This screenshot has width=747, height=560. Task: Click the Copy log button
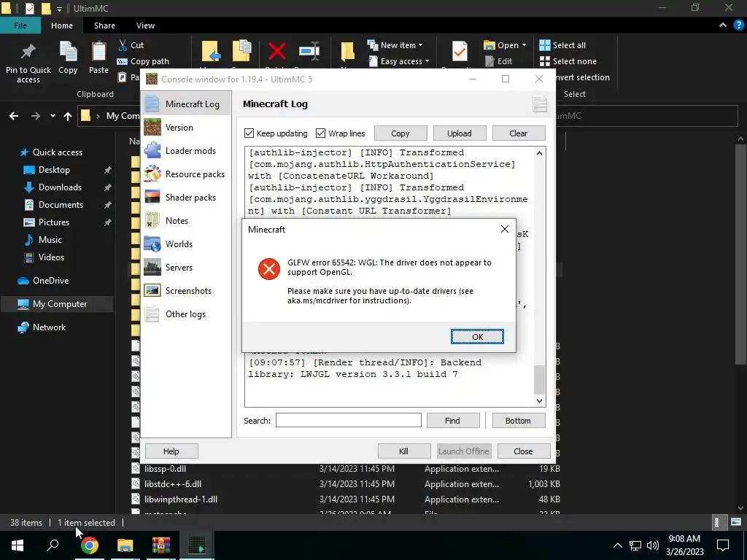400,133
